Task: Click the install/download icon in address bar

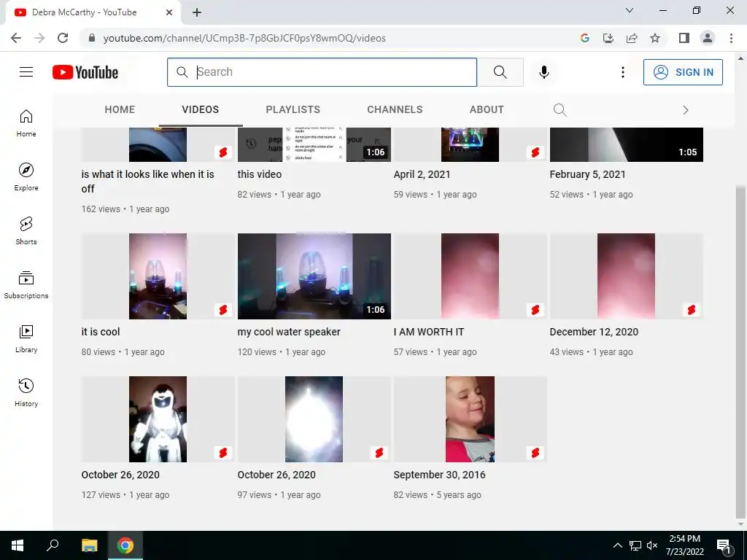Action: pos(608,38)
